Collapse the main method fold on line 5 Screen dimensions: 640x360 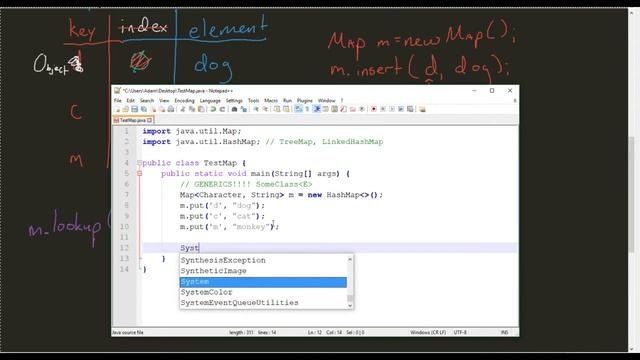pyautogui.click(x=139, y=173)
